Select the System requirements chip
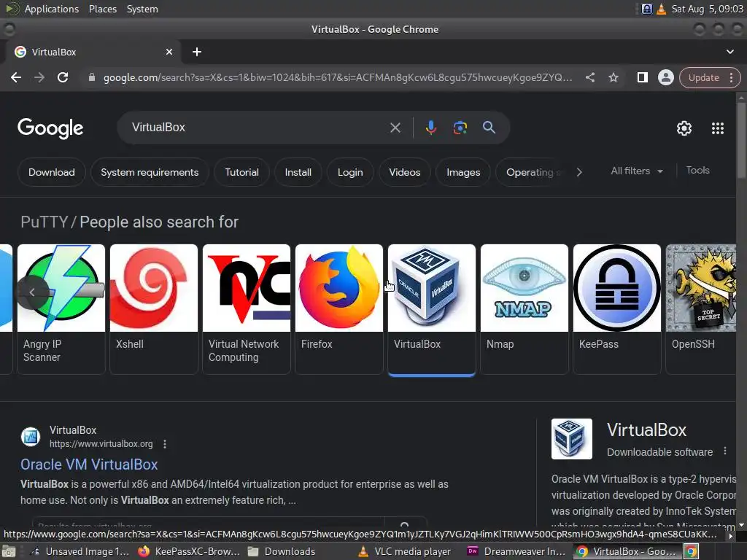The height and width of the screenshot is (560, 747). point(150,172)
